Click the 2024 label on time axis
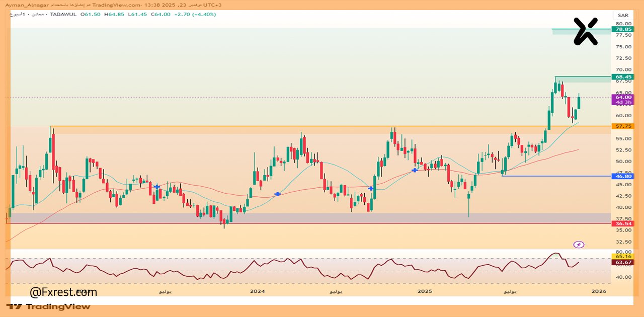This screenshot has height=317, width=644. point(257,291)
